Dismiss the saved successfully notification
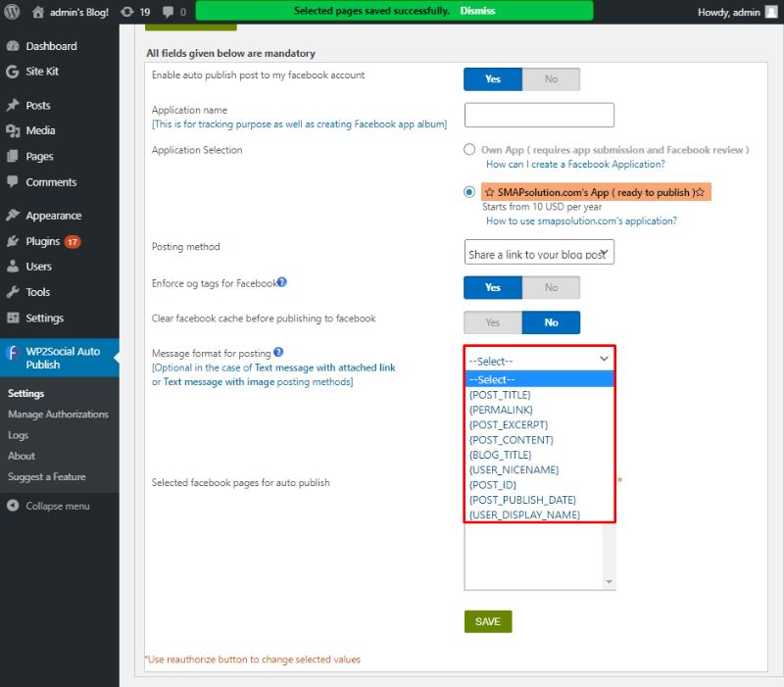Screen dimensions: 784x687 (x=477, y=11)
